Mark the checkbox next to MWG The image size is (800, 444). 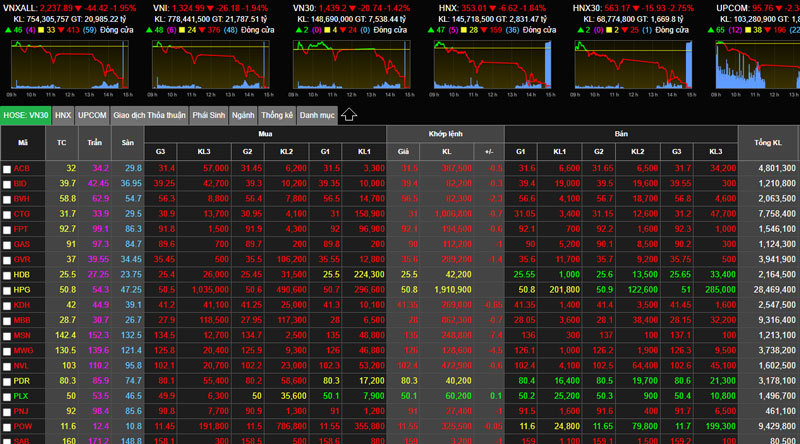tap(7, 350)
